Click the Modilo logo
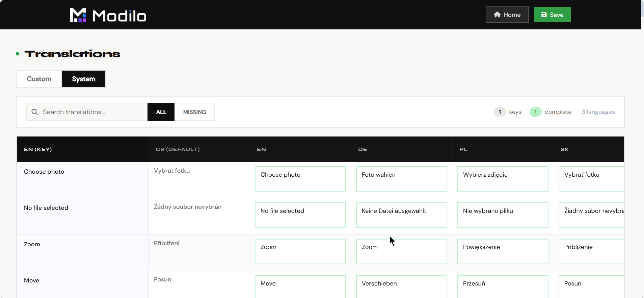This screenshot has height=298, width=644. click(108, 15)
